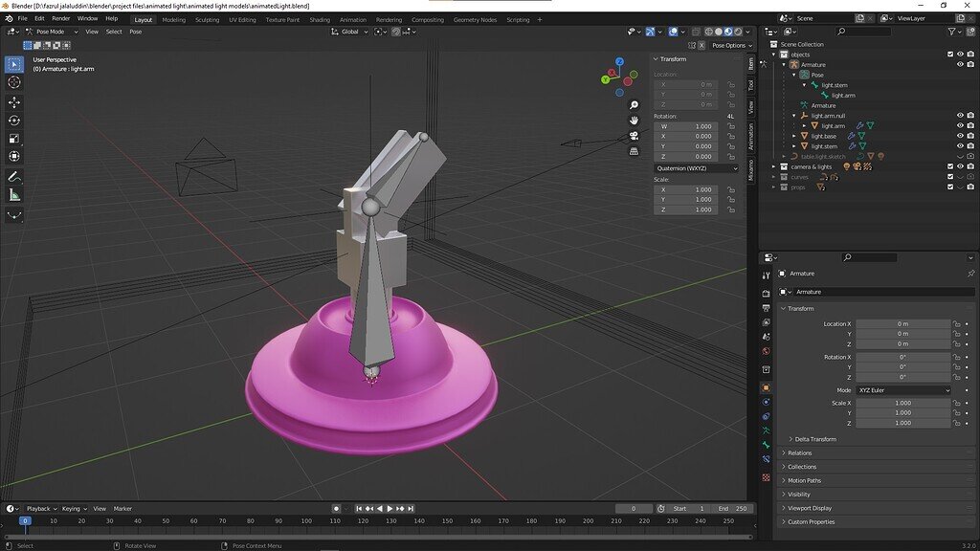
Task: Expand the props collection in the outliner
Action: 772,187
